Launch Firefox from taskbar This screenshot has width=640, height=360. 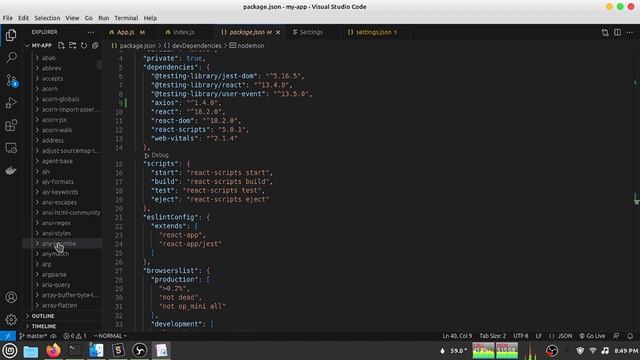coord(53,351)
